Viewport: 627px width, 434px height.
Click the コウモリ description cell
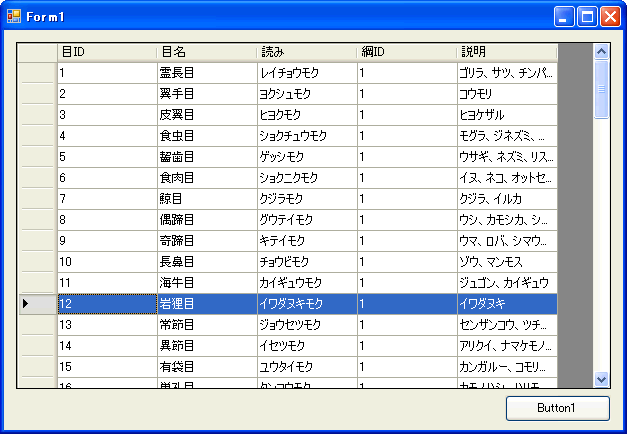[x=507, y=94]
